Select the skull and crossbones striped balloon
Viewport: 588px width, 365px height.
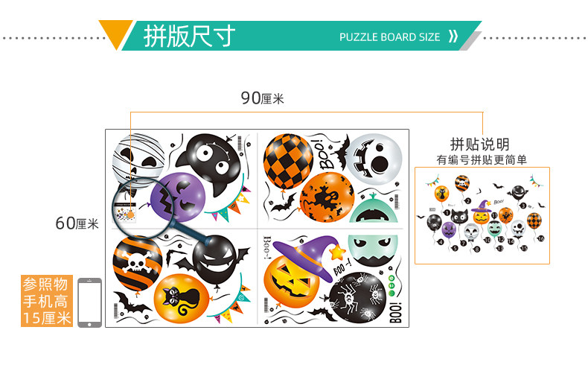point(137,263)
